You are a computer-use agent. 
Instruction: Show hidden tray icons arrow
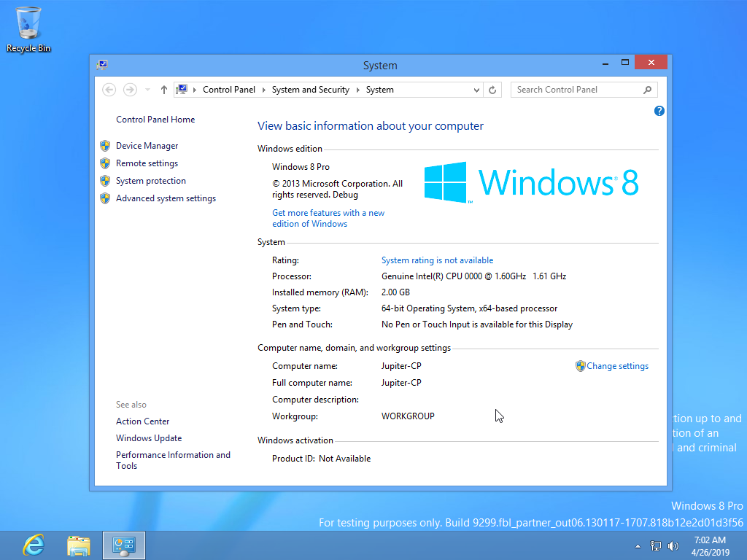pos(638,546)
